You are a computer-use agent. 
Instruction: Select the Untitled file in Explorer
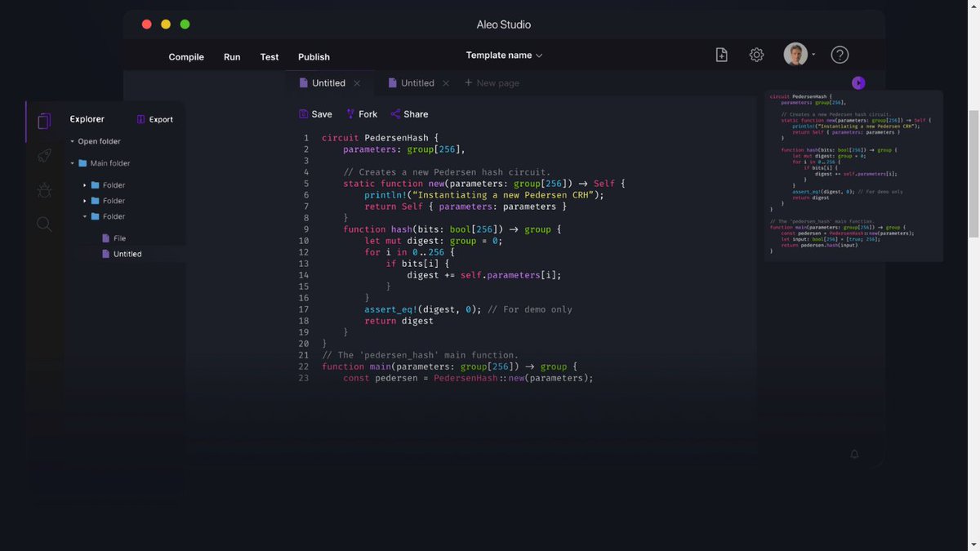point(129,253)
